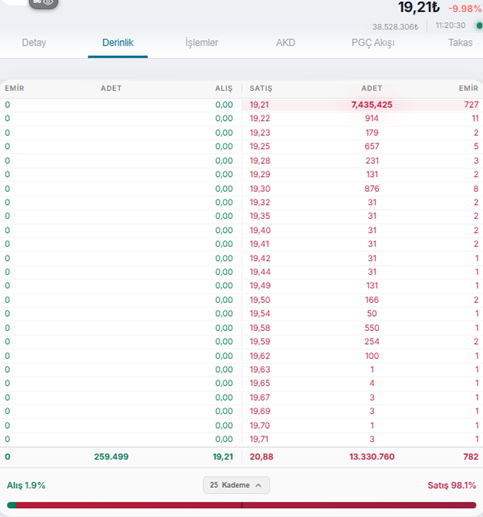This screenshot has height=517, width=483.
Task: Select the sell price 19,65
Action: [260, 383]
